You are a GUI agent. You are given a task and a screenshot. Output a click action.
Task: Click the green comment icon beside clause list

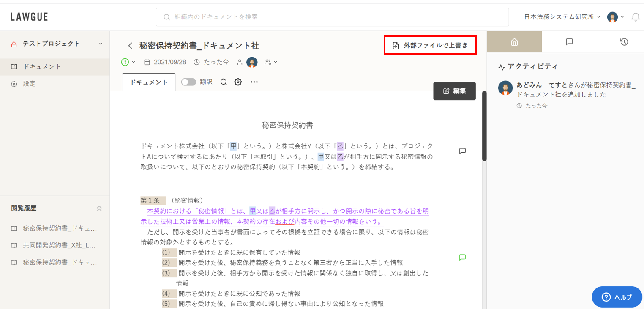pos(462,257)
